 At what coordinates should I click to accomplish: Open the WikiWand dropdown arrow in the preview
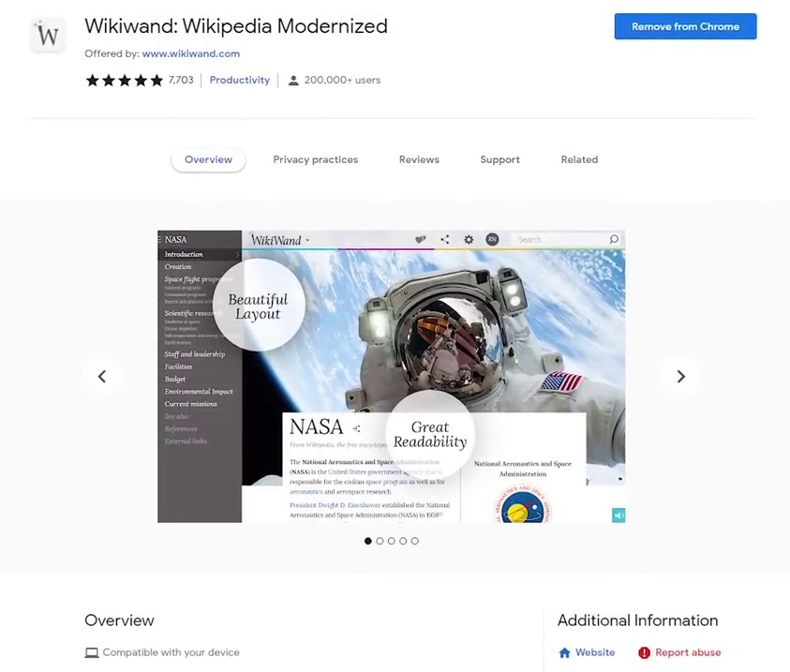click(x=307, y=241)
